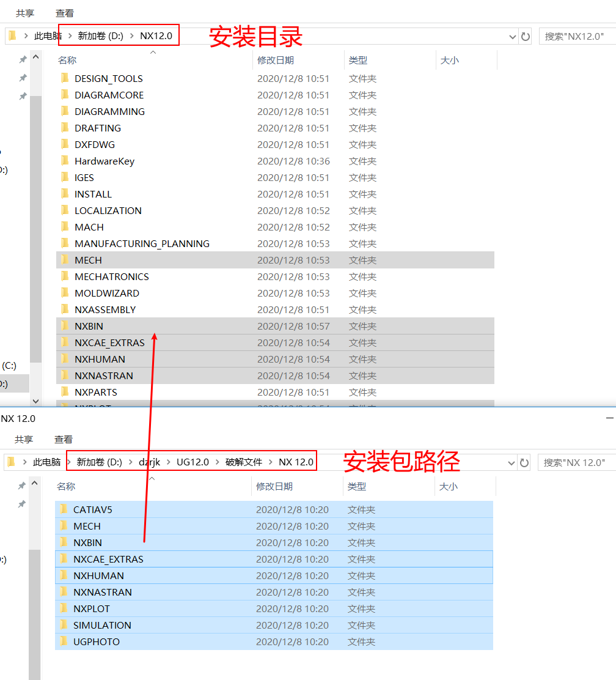616x680 pixels.
Task: Click the refresh button beside the NX12.0 address bar
Action: [525, 37]
